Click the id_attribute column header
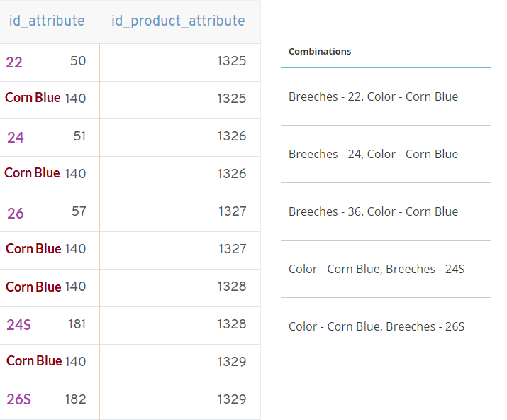This screenshot has height=420, width=507. tap(47, 21)
